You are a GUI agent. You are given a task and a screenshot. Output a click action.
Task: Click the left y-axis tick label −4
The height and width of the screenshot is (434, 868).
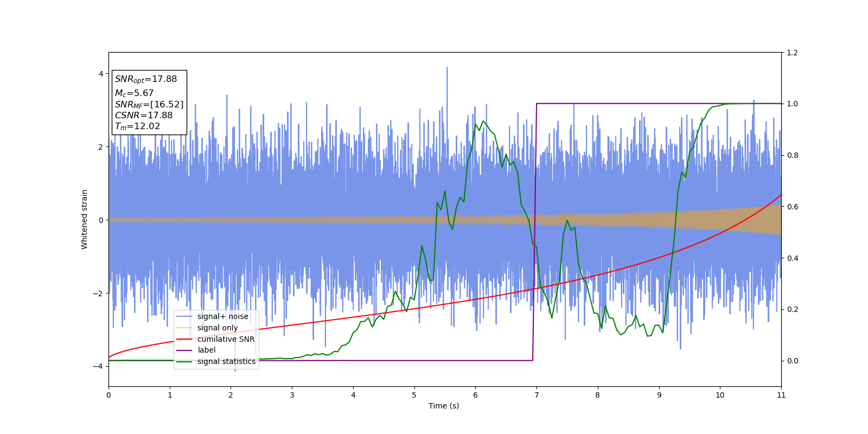(98, 366)
